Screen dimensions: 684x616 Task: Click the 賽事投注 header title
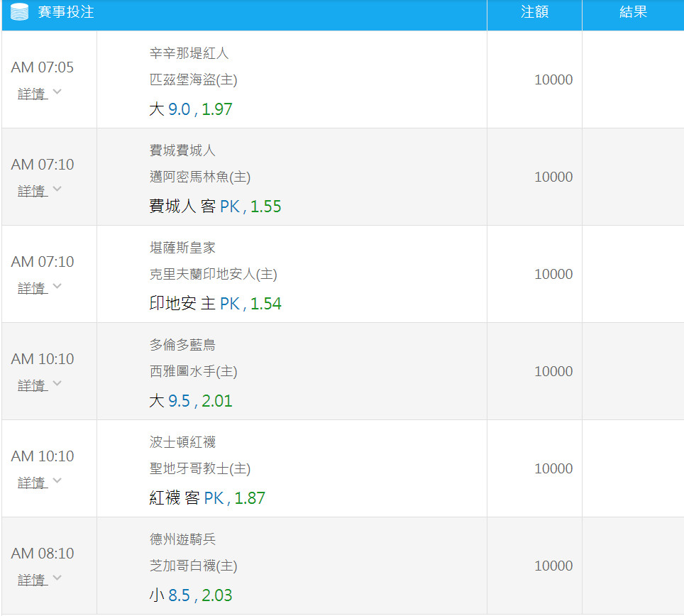tap(66, 12)
